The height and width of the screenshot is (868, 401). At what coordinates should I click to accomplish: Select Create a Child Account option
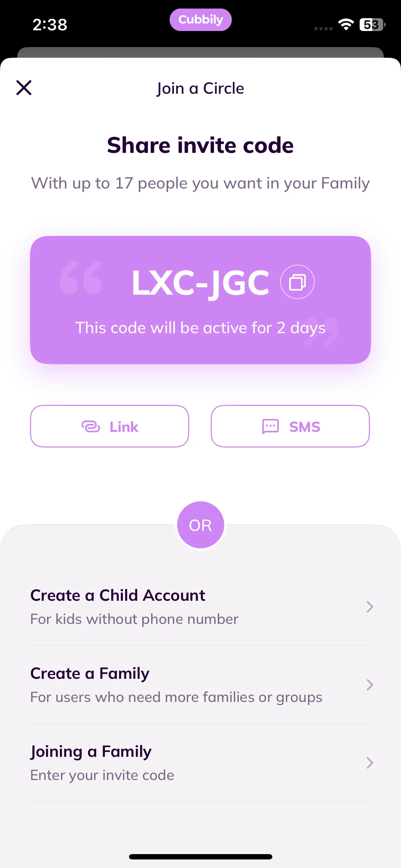[x=200, y=607]
